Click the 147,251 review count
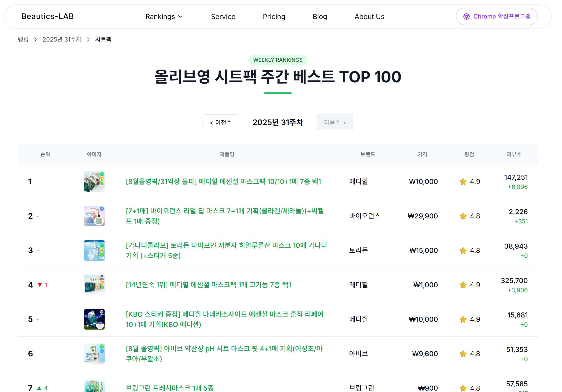The height and width of the screenshot is (392, 562). [516, 177]
